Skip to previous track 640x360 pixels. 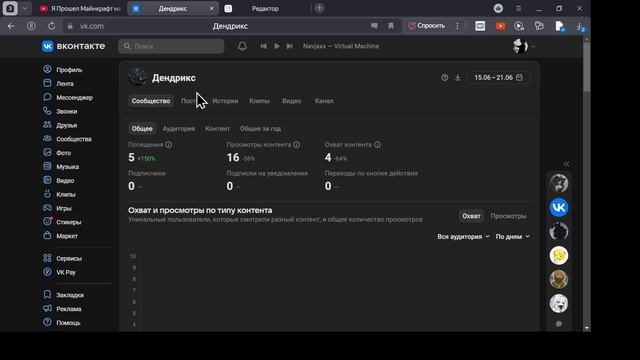coord(264,46)
